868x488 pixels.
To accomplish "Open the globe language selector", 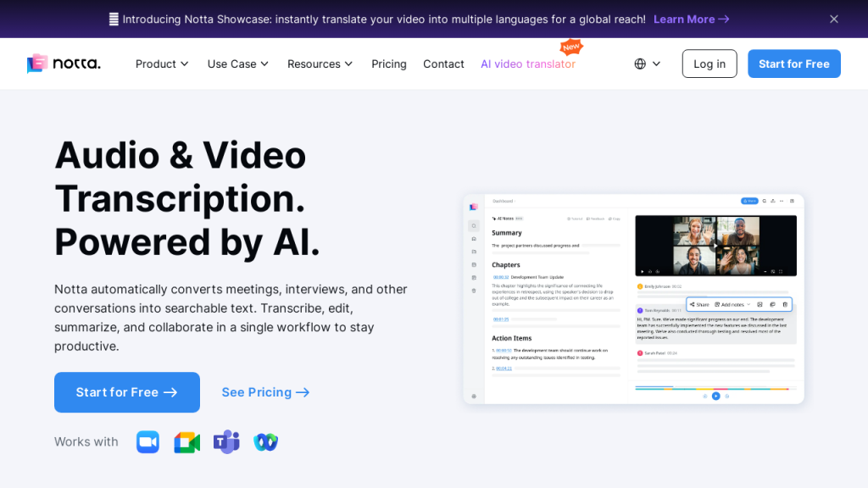I will (x=647, y=64).
